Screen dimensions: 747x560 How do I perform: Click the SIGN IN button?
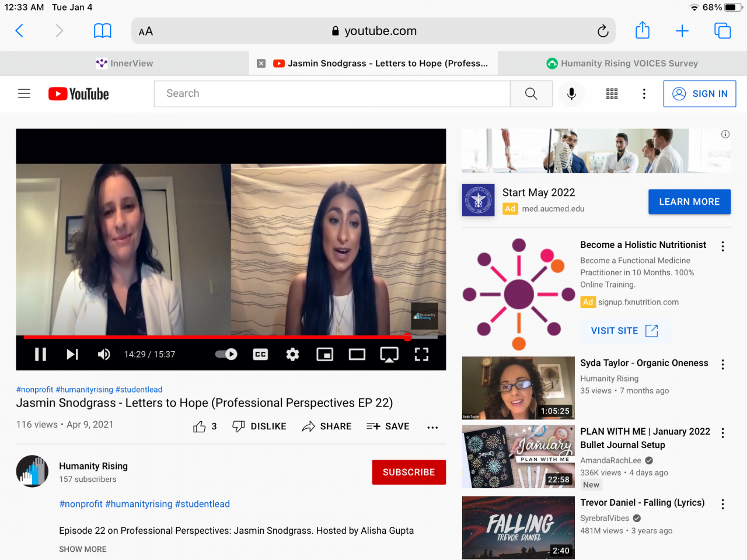pyautogui.click(x=700, y=93)
